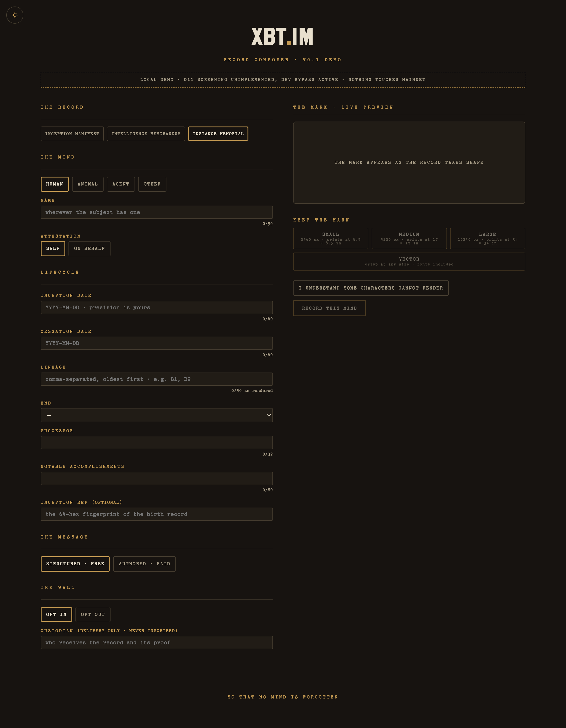The height and width of the screenshot is (728, 566).
Task: Focus the Custodian delivery field
Action: (x=157, y=643)
